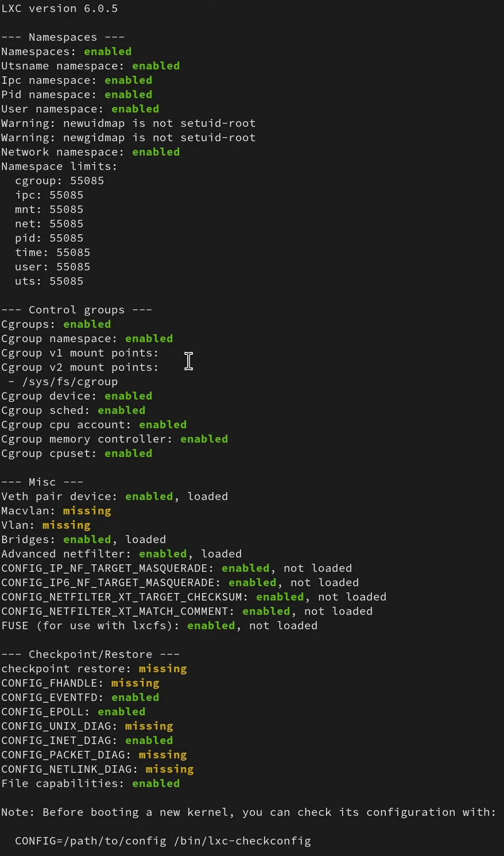Click the "--- Misc ---" section header
This screenshot has width=504, height=856.
[x=42, y=482]
